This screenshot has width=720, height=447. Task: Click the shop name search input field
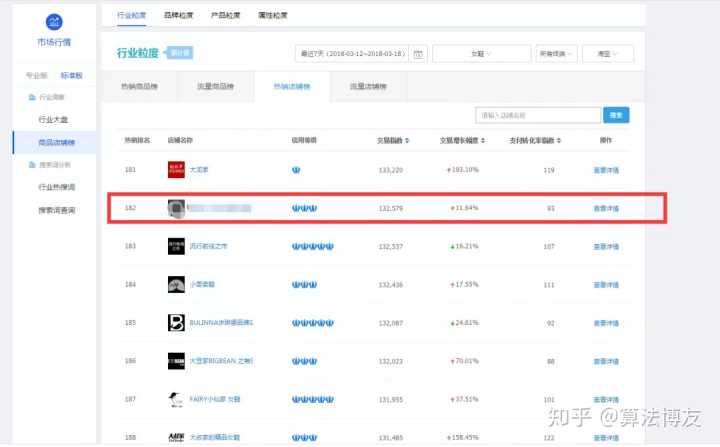tap(537, 115)
